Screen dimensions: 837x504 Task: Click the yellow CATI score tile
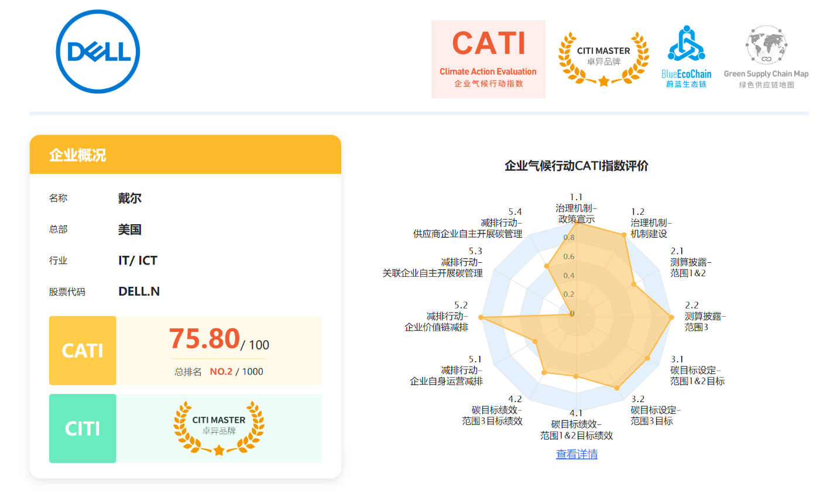[83, 351]
